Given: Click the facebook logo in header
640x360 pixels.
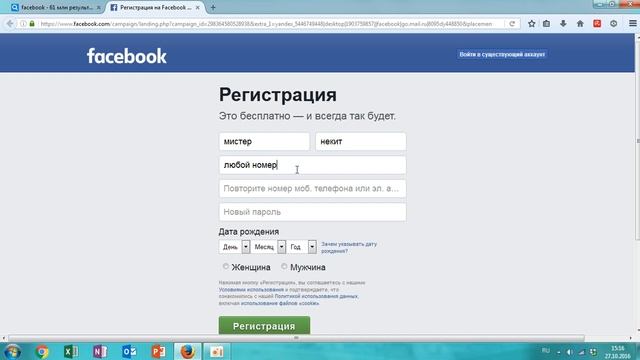Looking at the screenshot, I should click(x=127, y=56).
